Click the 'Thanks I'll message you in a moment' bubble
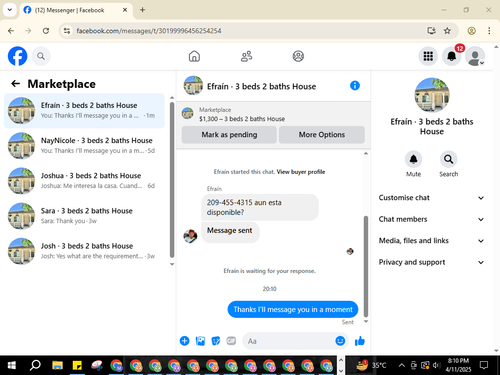 click(x=293, y=309)
